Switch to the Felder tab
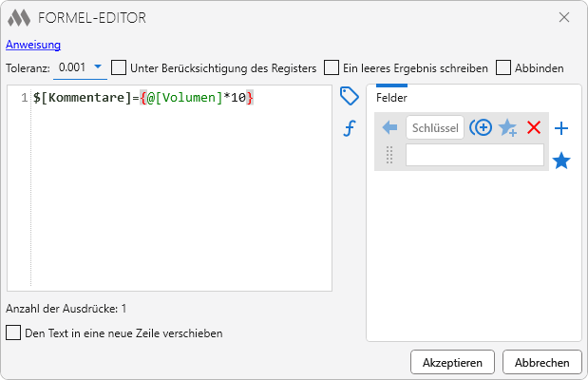The image size is (588, 380). click(391, 98)
